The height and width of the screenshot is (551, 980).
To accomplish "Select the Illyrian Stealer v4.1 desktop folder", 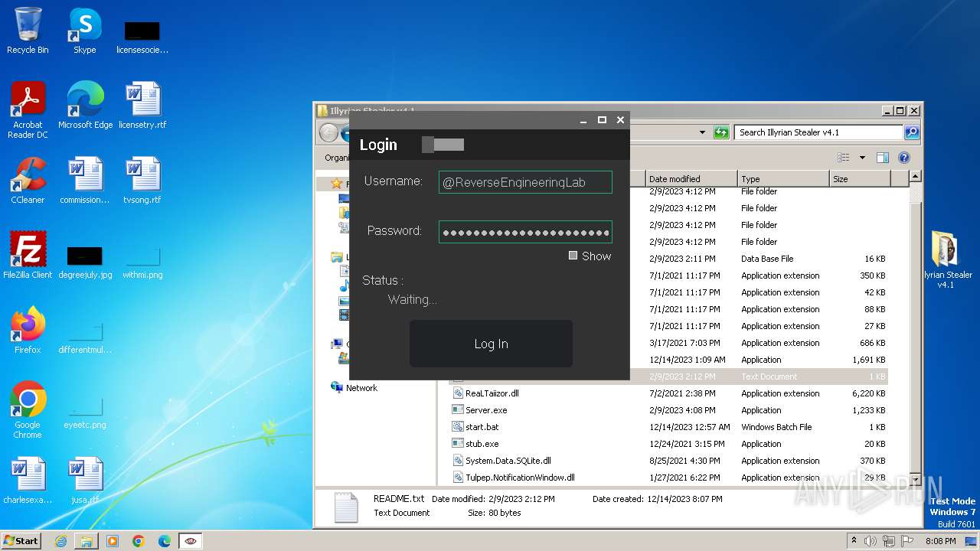I will [x=946, y=260].
